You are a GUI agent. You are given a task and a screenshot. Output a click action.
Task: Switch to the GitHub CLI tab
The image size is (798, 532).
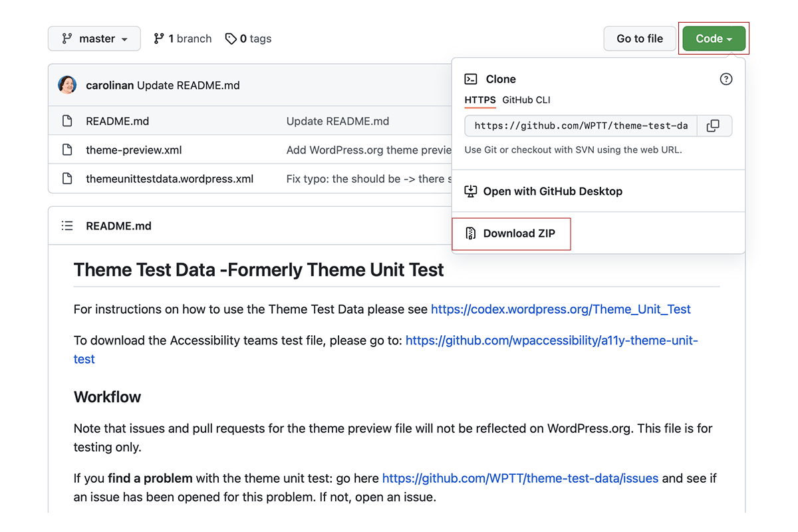(x=526, y=100)
